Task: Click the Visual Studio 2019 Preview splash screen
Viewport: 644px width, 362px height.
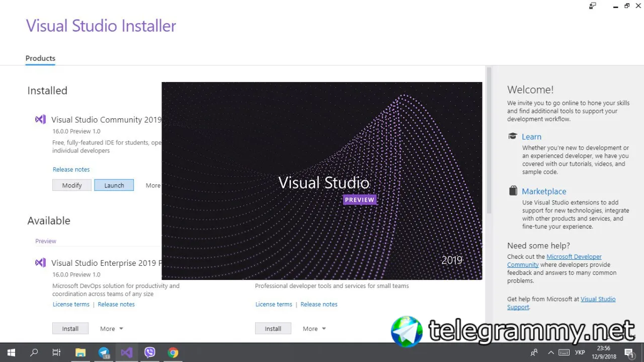Action: (x=322, y=181)
